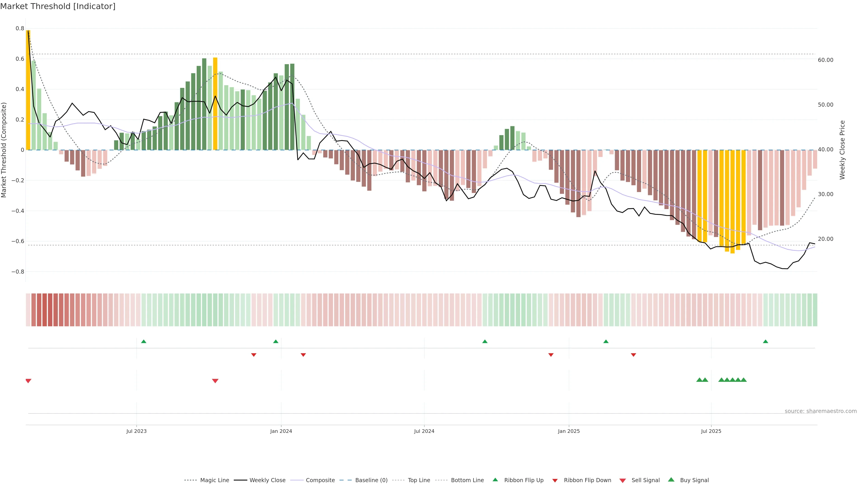Viewport: 868px width, 488px height.
Task: Click the Buy Signal legend icon
Action: (x=671, y=480)
